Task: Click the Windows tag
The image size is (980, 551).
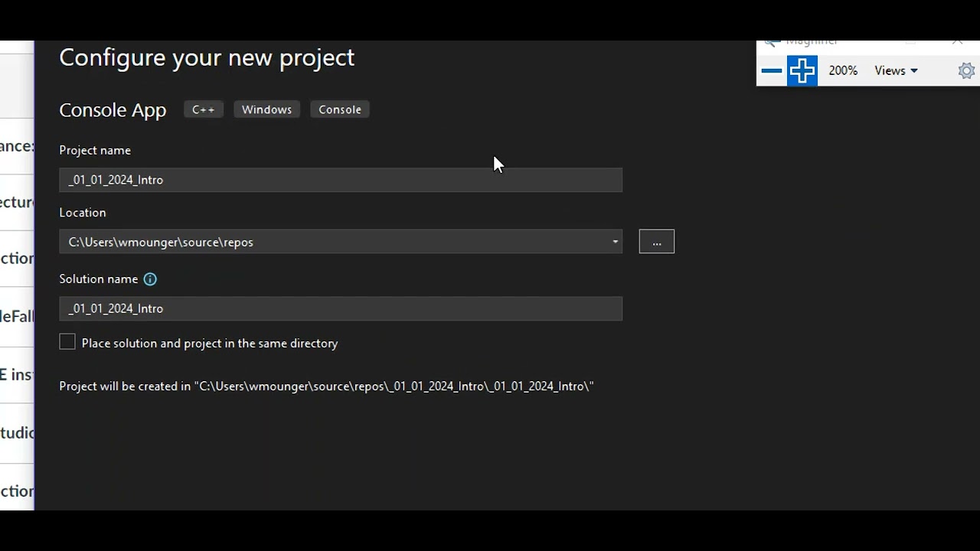Action: [266, 109]
